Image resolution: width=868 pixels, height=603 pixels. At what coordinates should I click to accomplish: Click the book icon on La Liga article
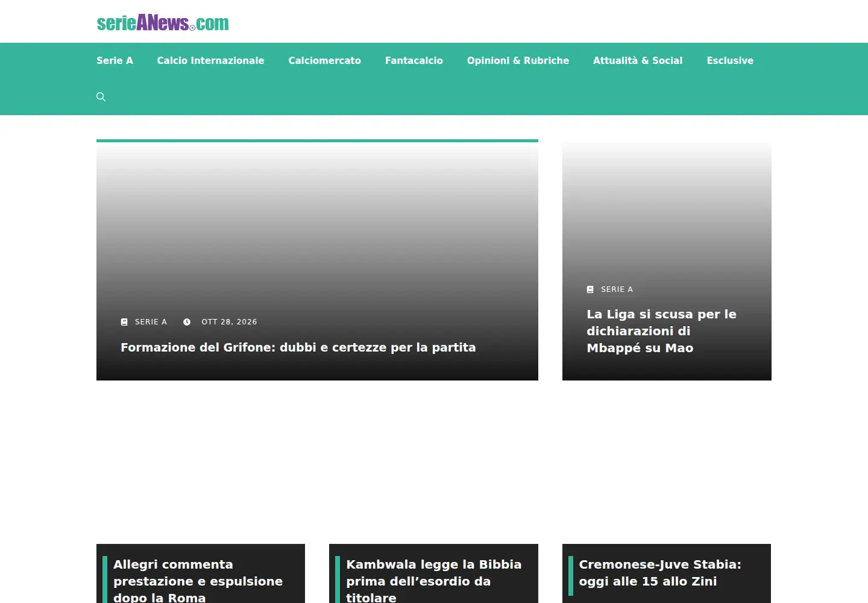click(x=590, y=289)
